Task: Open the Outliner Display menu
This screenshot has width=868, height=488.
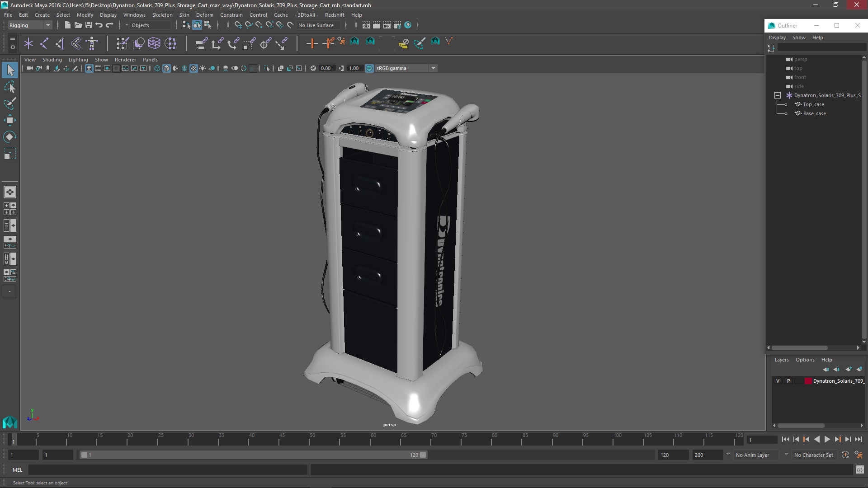Action: pos(777,38)
